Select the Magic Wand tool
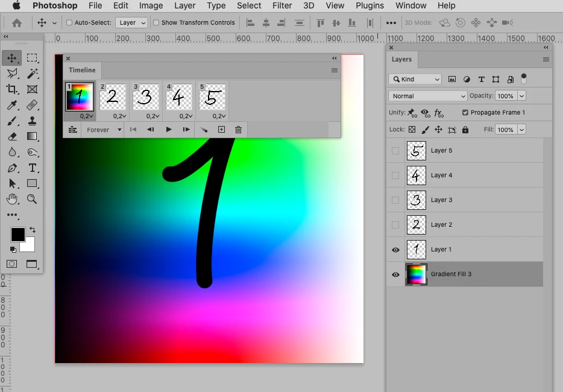 point(32,74)
